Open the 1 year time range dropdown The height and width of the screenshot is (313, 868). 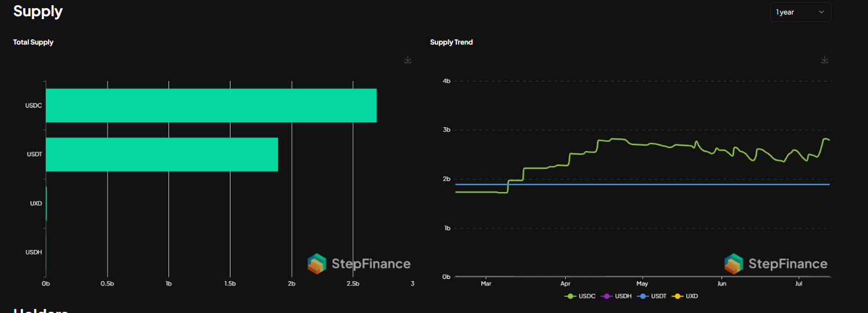(x=800, y=12)
